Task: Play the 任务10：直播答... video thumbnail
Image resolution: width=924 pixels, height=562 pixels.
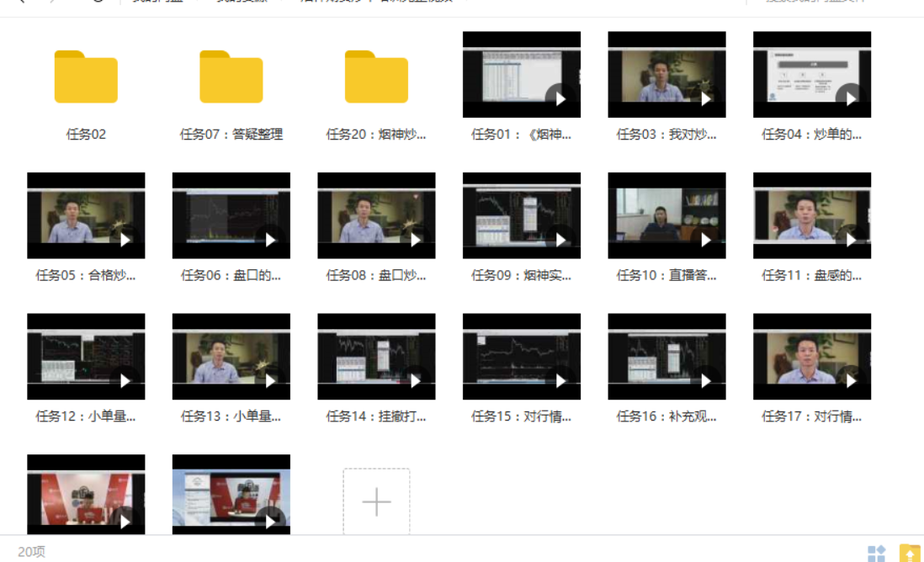Action: point(667,215)
